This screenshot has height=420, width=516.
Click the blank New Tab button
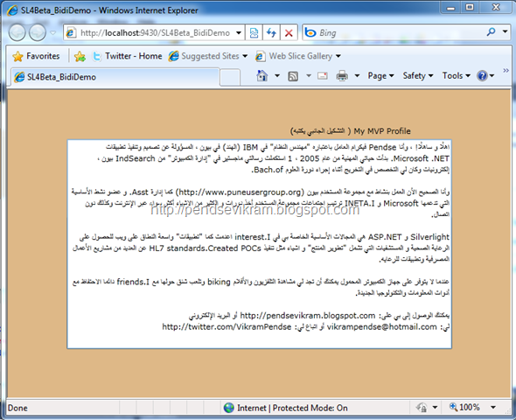click(x=230, y=78)
